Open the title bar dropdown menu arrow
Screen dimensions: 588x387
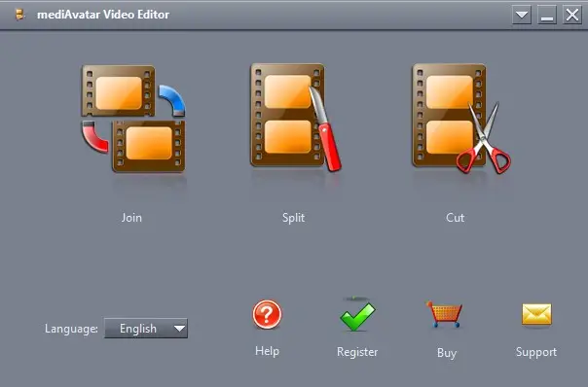[x=522, y=15]
